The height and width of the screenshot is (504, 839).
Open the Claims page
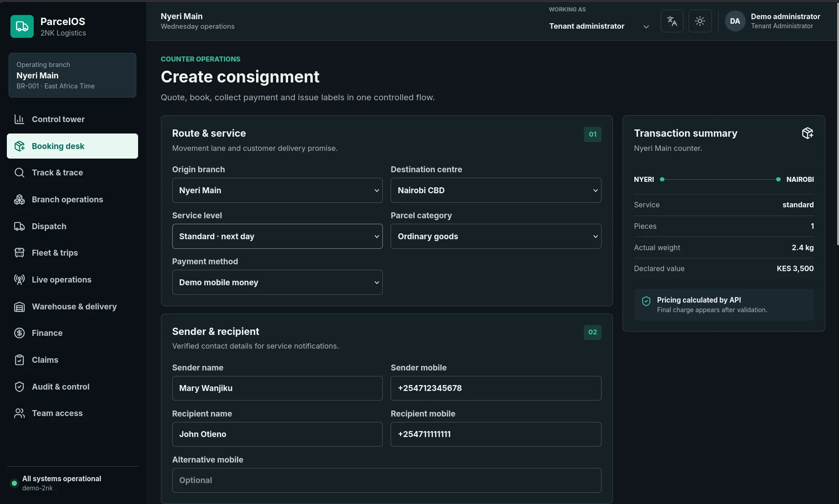pyautogui.click(x=72, y=360)
